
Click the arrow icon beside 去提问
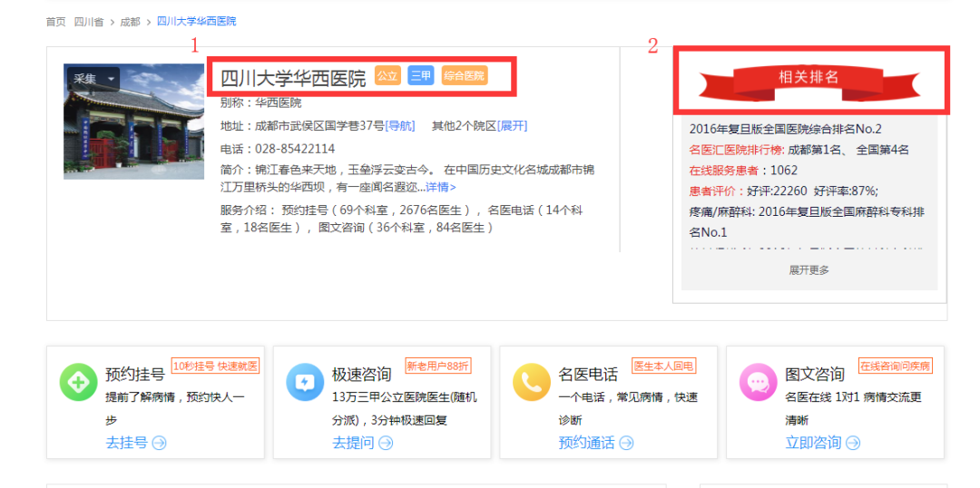[387, 443]
